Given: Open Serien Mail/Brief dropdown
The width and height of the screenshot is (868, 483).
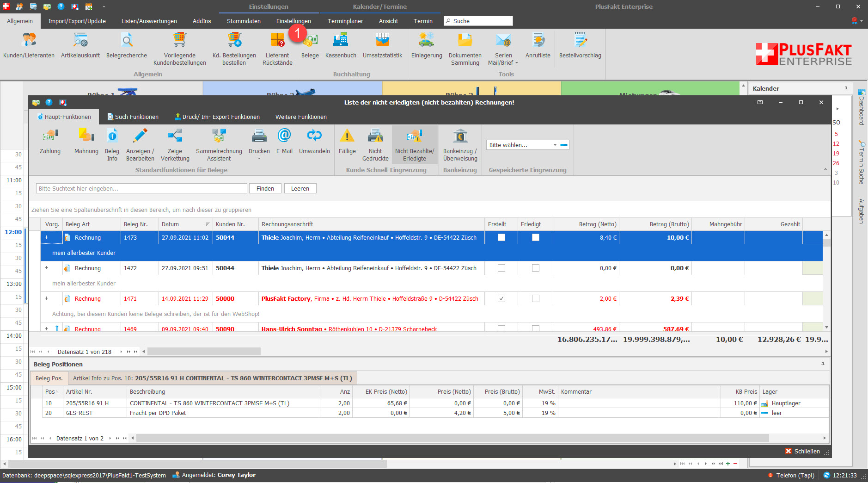Looking at the screenshot, I should 517,63.
